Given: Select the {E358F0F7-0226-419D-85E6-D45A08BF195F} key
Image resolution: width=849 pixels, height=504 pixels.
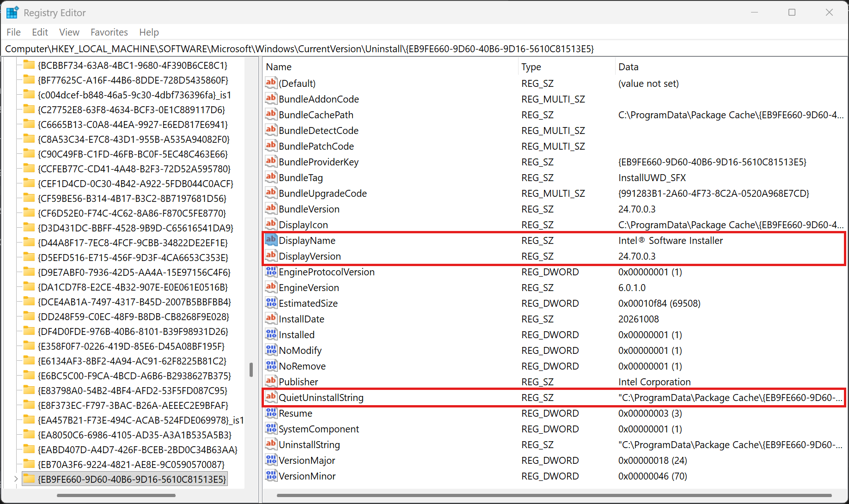Looking at the screenshot, I should [131, 346].
